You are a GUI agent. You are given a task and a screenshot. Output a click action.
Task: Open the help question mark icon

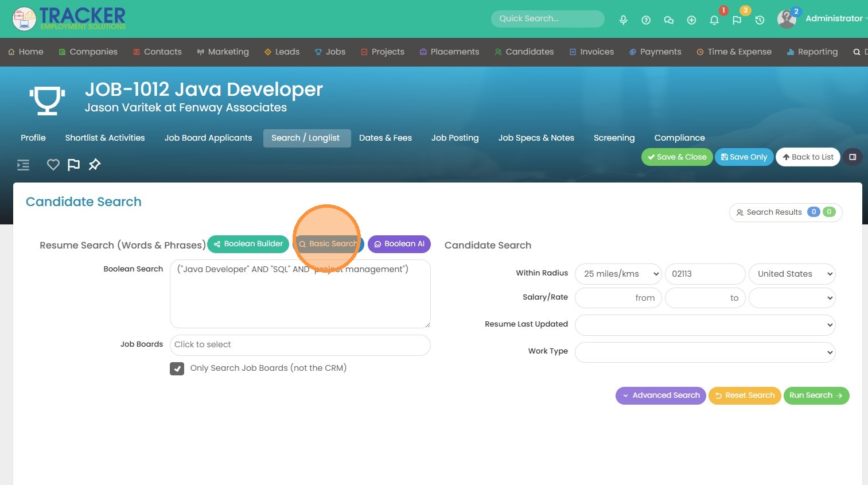(x=646, y=20)
